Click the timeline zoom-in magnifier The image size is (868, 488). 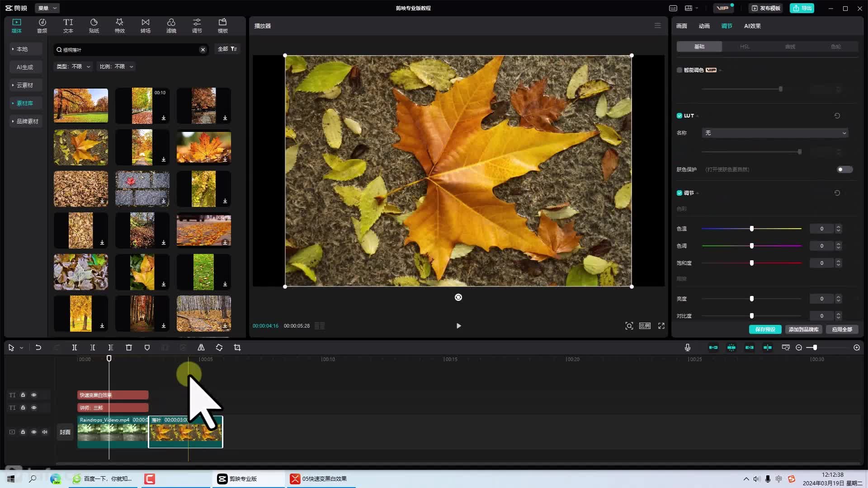tap(857, 347)
